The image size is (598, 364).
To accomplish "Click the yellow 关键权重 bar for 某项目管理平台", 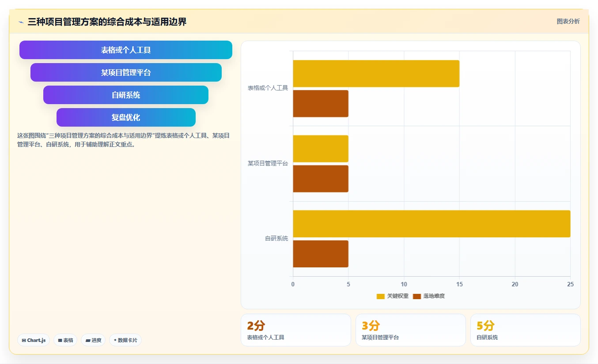I will point(321,149).
